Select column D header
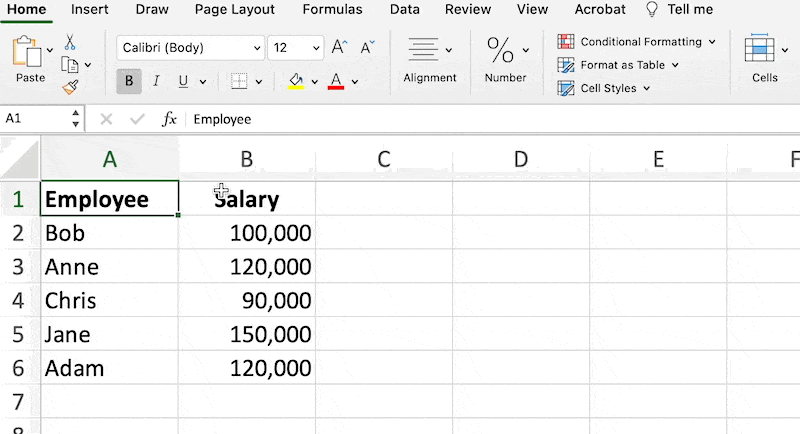The height and width of the screenshot is (434, 800). [521, 159]
